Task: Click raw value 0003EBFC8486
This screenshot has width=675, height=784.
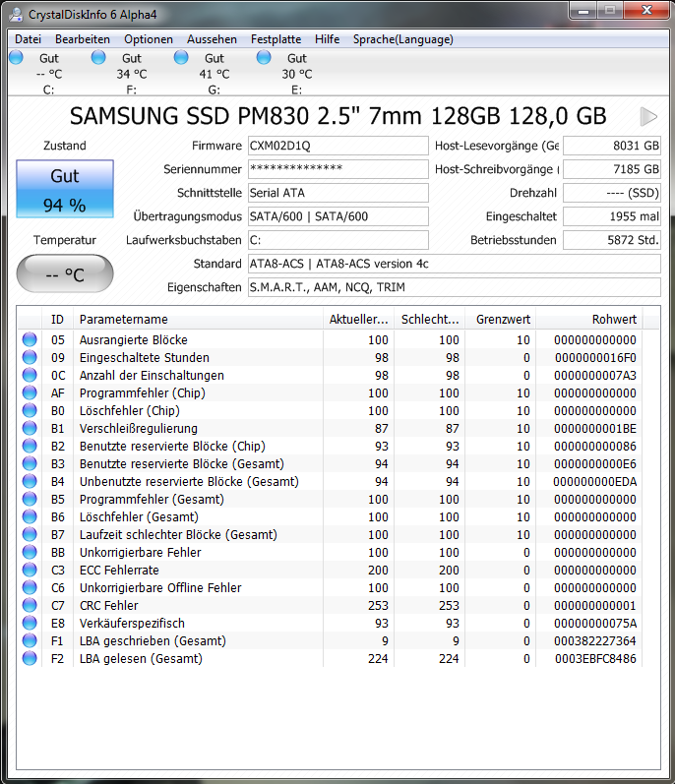Action: tap(595, 658)
